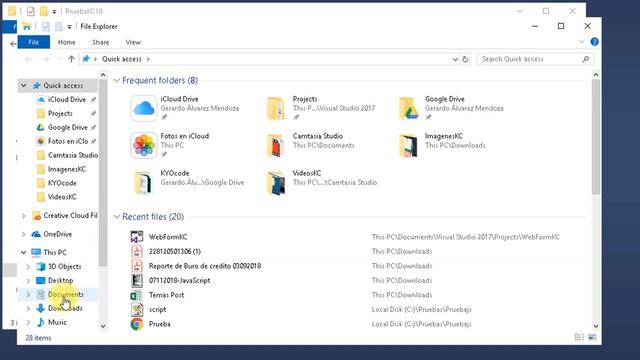
Task: Click the forward navigation arrow
Action: (x=46, y=59)
